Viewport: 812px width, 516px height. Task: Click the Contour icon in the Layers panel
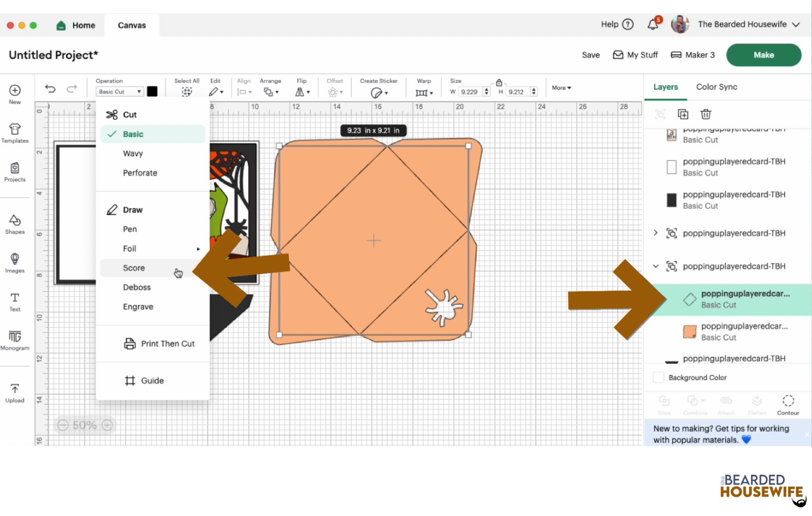pyautogui.click(x=788, y=404)
